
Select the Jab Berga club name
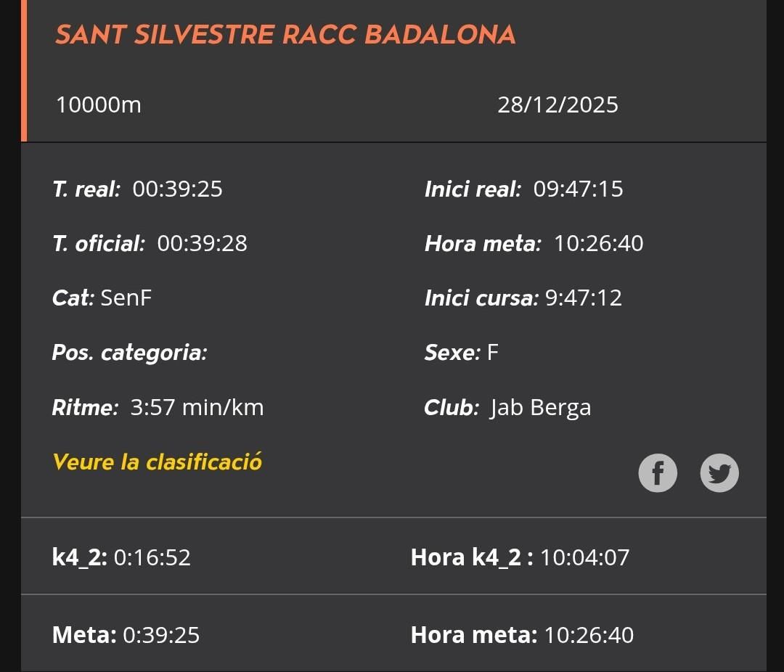[x=540, y=407]
